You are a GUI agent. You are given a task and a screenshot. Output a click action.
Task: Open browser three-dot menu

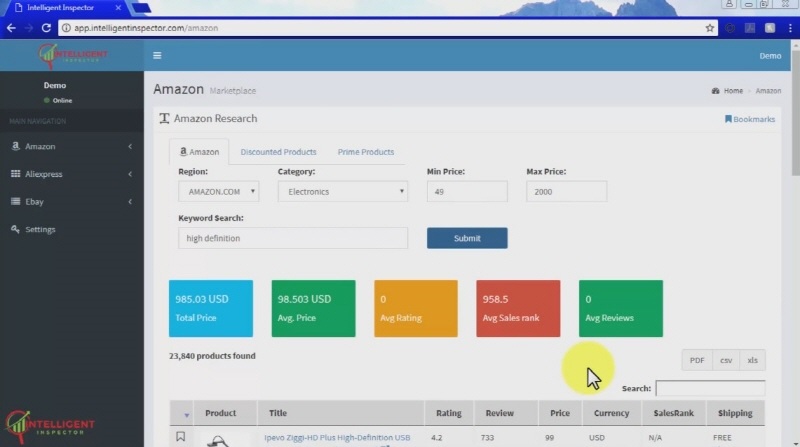[x=790, y=28]
